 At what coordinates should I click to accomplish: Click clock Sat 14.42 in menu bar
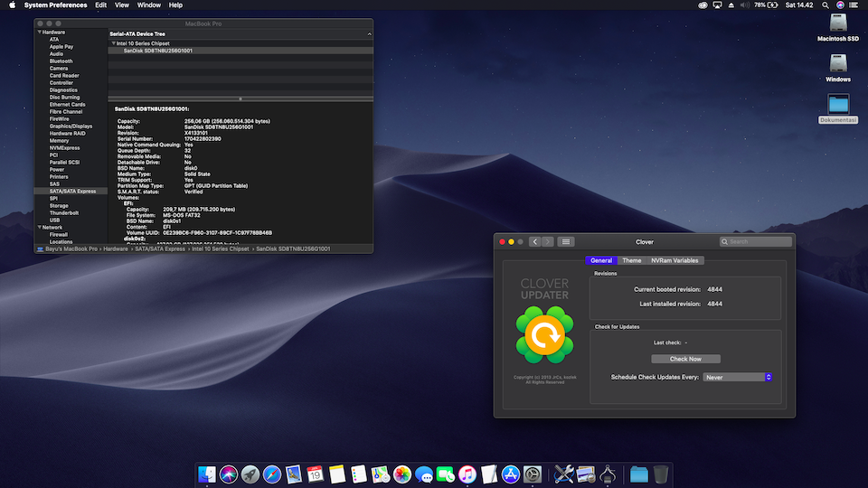799,5
